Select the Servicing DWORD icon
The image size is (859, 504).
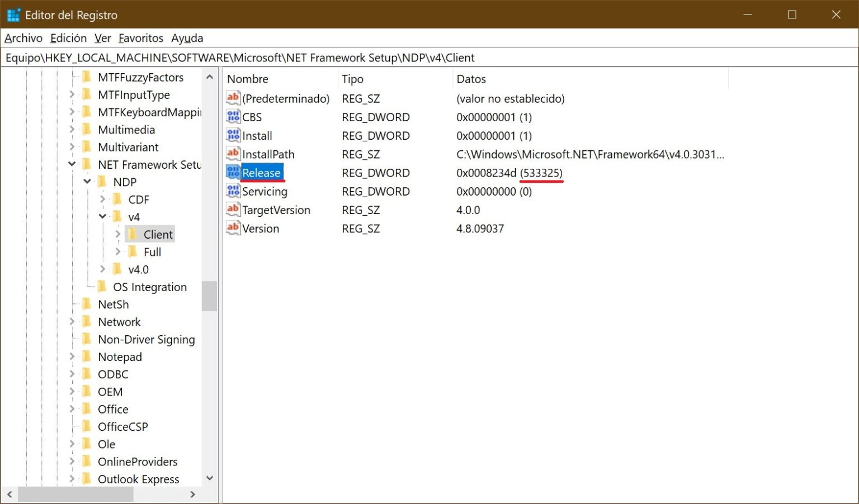(233, 191)
